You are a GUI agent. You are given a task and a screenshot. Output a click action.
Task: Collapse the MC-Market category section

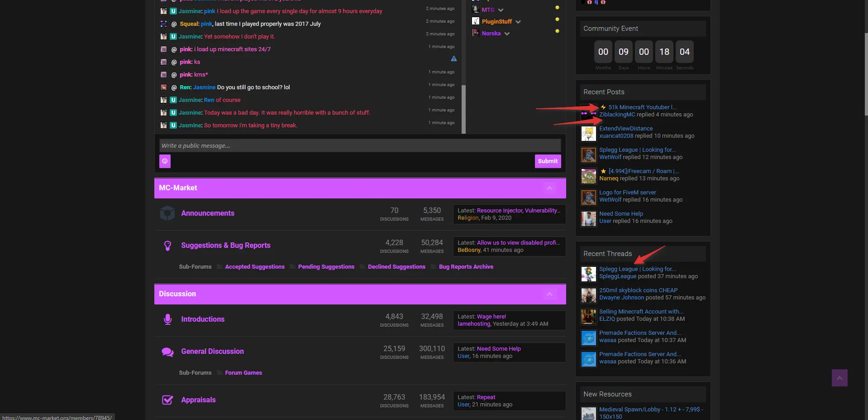click(549, 188)
